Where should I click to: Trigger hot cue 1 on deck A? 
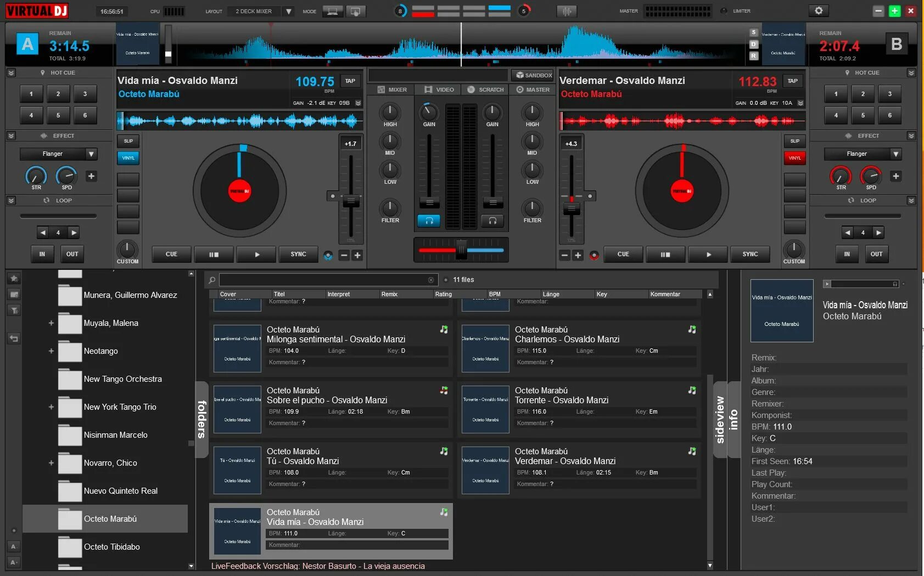pyautogui.click(x=31, y=94)
